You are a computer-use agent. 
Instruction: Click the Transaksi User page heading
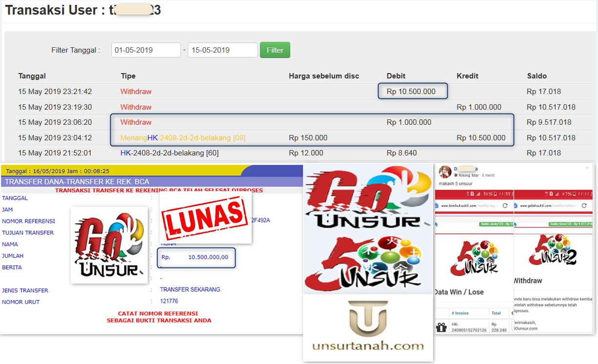click(83, 11)
